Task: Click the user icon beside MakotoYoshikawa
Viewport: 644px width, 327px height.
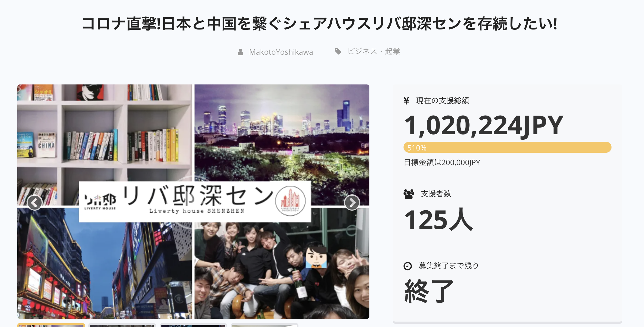Action: (240, 52)
